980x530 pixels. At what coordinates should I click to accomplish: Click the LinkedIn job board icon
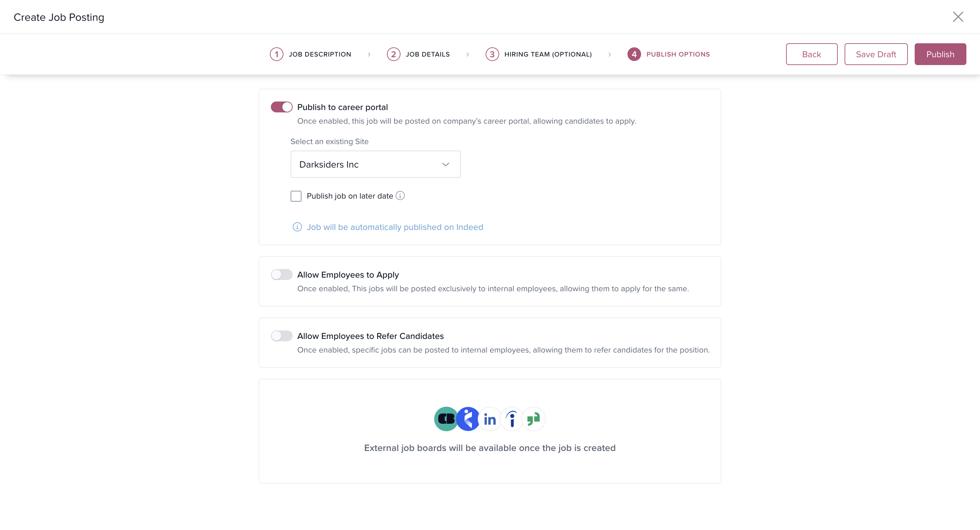pyautogui.click(x=490, y=419)
